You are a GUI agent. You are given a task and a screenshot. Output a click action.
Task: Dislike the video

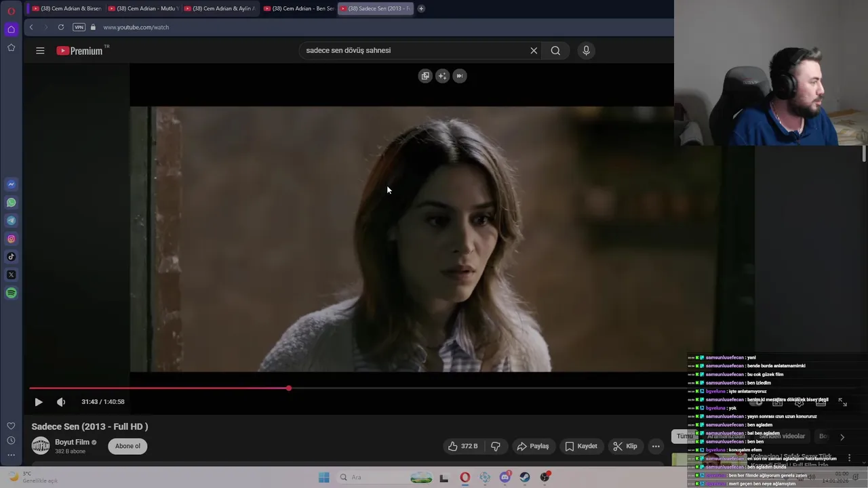tap(496, 446)
